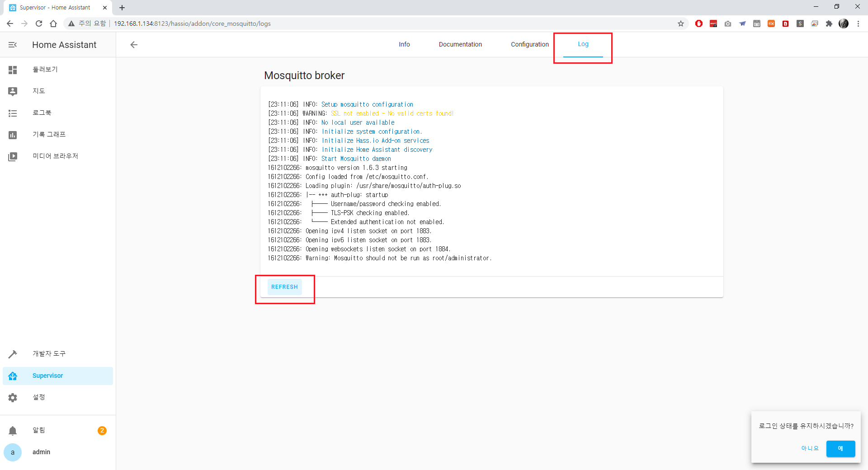Click the Mosquitto broker heading
The image size is (868, 470).
click(304, 75)
